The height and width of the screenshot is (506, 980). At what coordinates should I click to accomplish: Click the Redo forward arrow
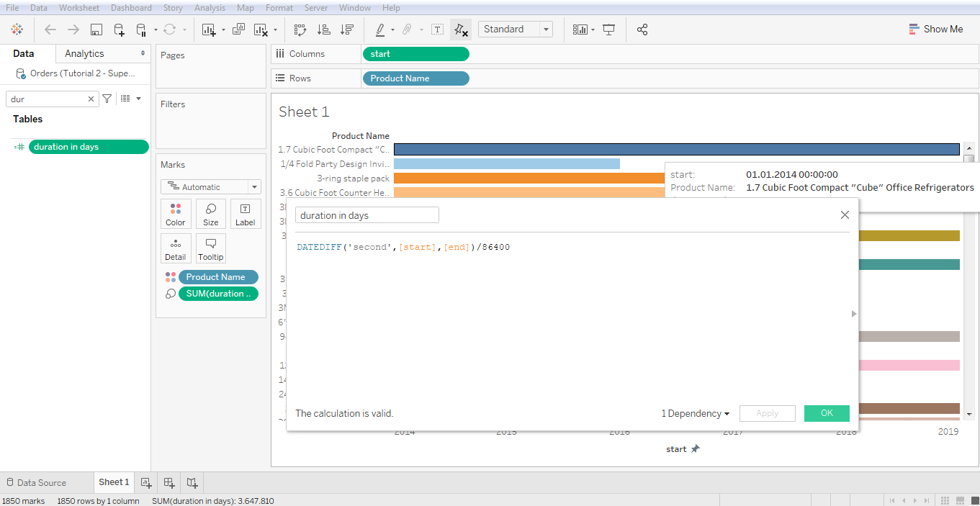(x=73, y=30)
